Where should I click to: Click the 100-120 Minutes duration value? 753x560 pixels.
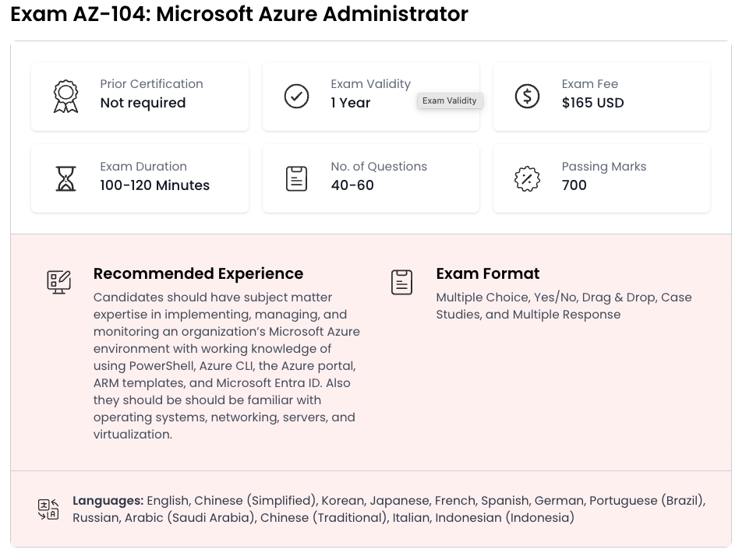pyautogui.click(x=154, y=185)
